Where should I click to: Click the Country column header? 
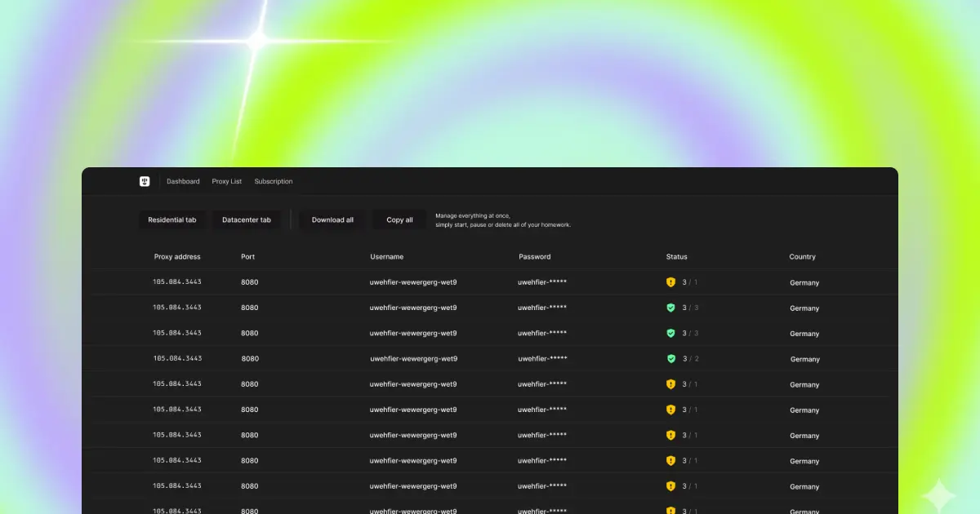802,257
